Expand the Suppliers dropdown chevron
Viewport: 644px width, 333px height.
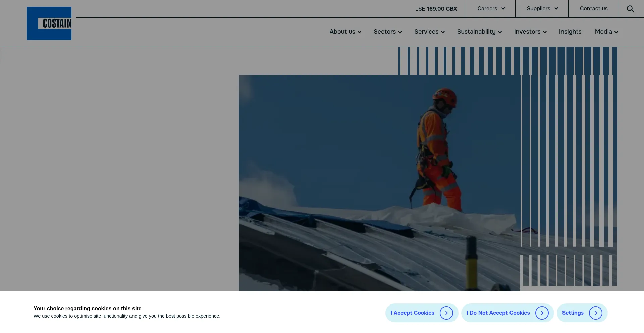coord(556,9)
